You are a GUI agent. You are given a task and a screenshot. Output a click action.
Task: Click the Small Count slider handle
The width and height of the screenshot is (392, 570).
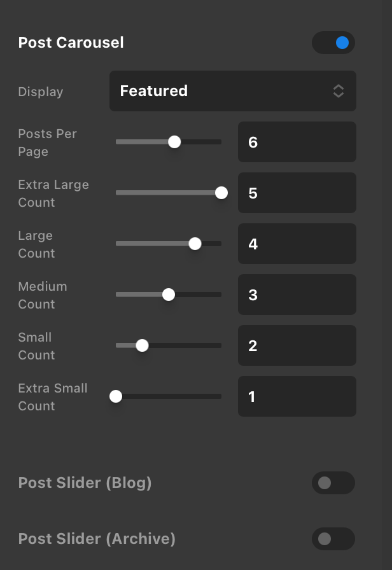pyautogui.click(x=143, y=345)
